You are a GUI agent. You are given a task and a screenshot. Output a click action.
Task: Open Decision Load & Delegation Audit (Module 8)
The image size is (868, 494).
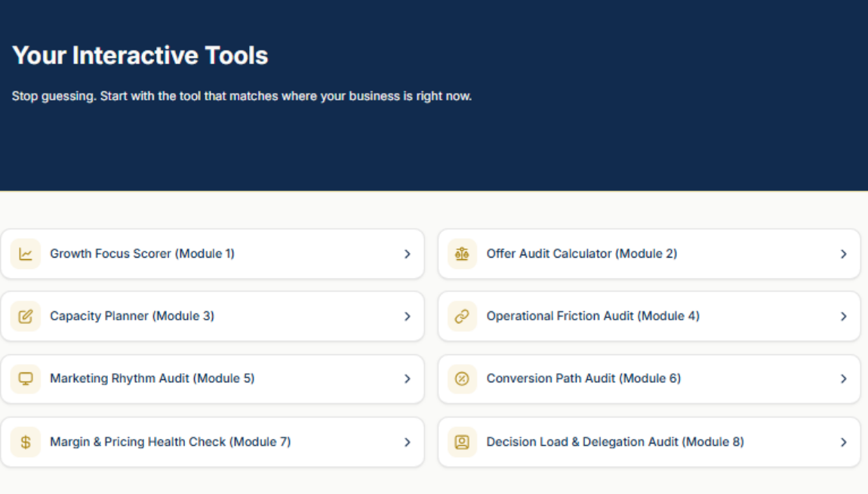[649, 442]
